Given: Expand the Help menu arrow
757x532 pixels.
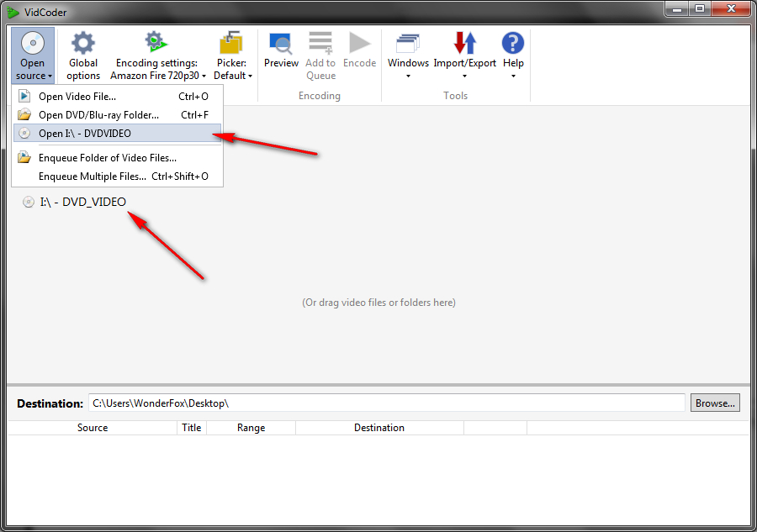Looking at the screenshot, I should pos(513,76).
